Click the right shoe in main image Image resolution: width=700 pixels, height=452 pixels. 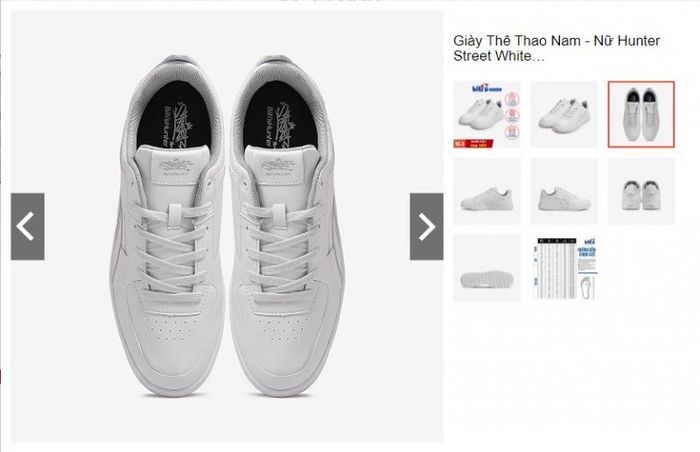287,226
